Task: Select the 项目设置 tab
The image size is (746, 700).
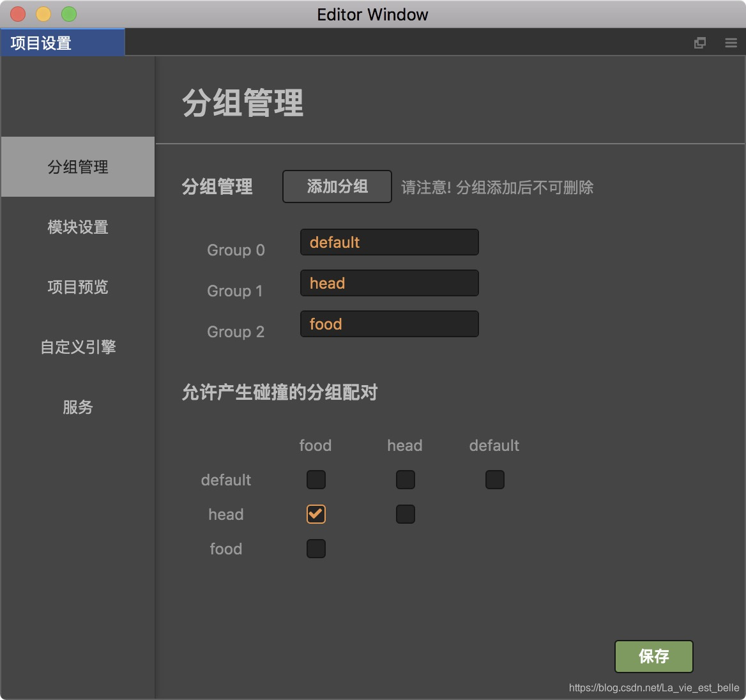Action: [63, 42]
